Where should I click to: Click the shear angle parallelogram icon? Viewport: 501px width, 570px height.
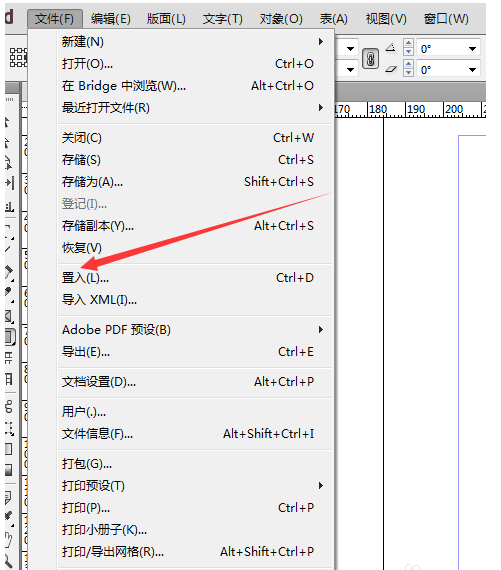tap(390, 69)
